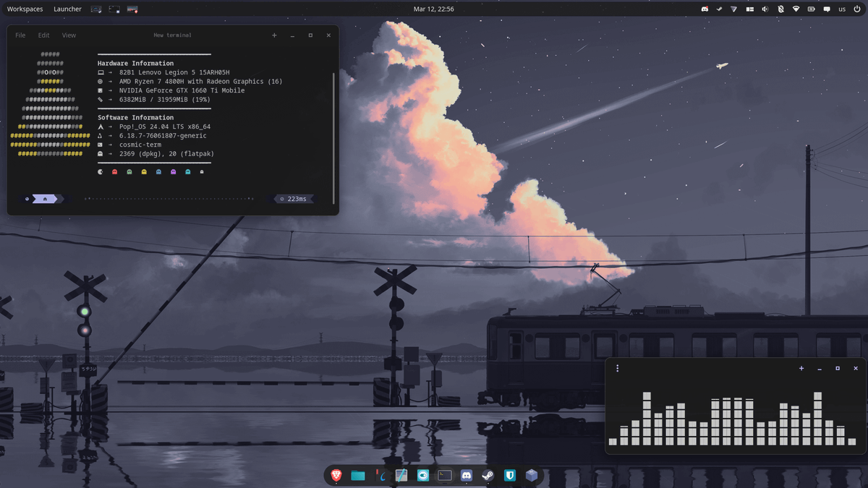868x488 pixels.
Task: Open the blue swirl app with bookmark in dock
Action: (x=380, y=475)
